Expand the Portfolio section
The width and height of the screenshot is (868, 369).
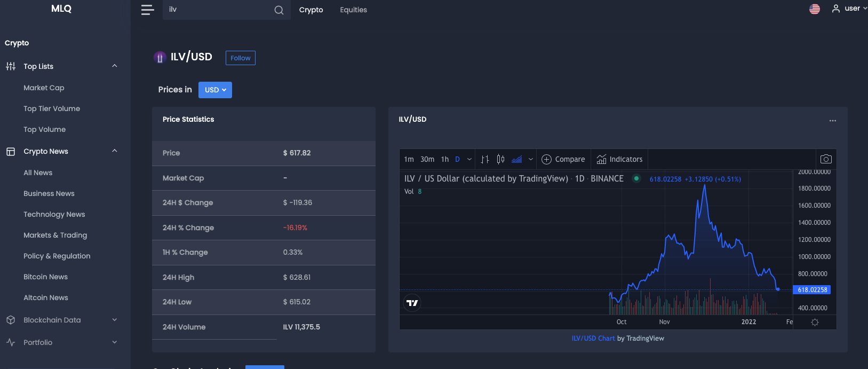115,342
